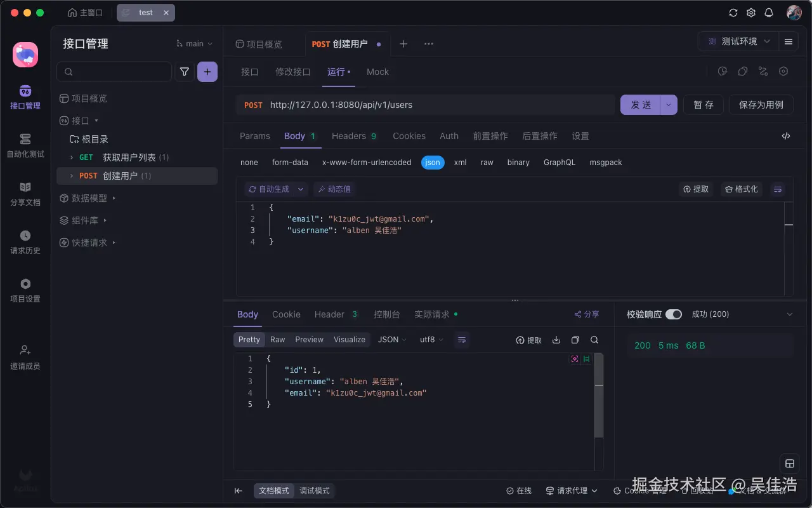812x508 pixels.
Task: Click the three-dot more-tabs icon
Action: tap(429, 44)
